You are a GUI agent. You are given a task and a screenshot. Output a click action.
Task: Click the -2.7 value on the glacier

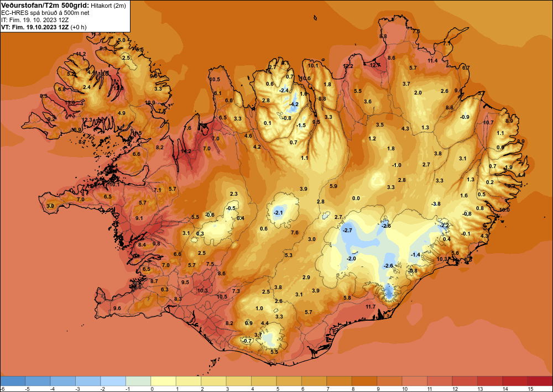coord(347,230)
